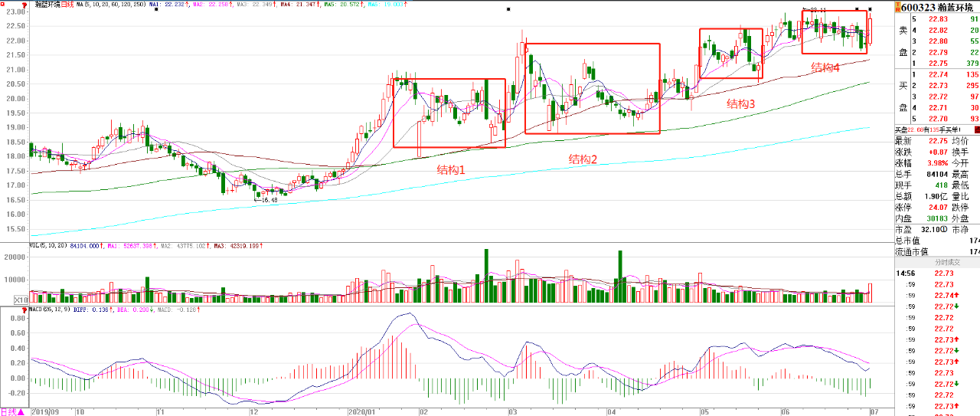The height and width of the screenshot is (416, 980).
Task: Click the 23.00 label on price axis
Action: tap(16, 12)
